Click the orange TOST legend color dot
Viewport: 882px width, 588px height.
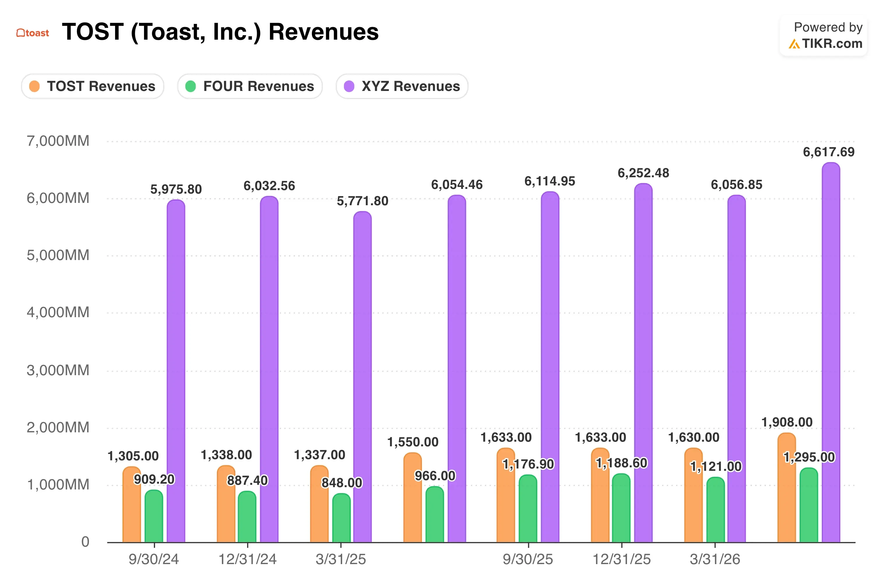[x=34, y=86]
